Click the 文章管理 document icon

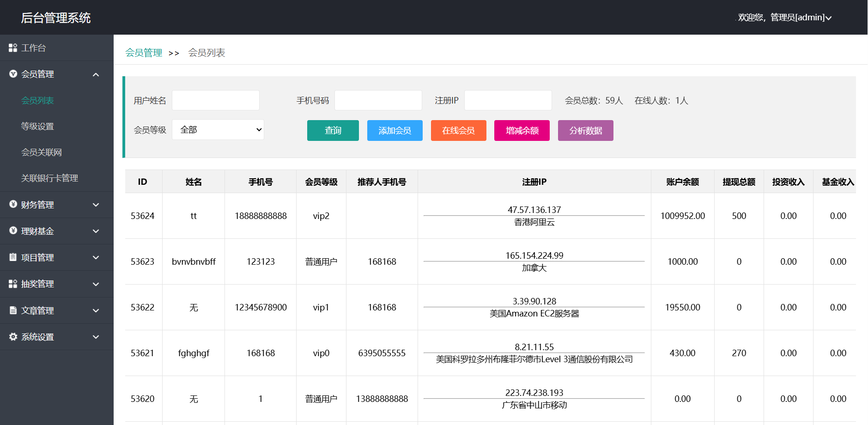[x=13, y=310]
